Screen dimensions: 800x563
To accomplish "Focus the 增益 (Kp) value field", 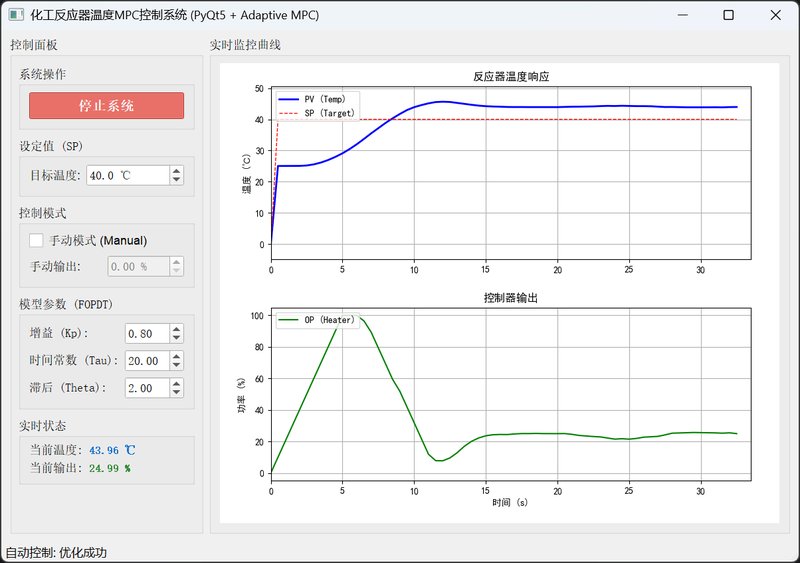I will pyautogui.click(x=146, y=333).
